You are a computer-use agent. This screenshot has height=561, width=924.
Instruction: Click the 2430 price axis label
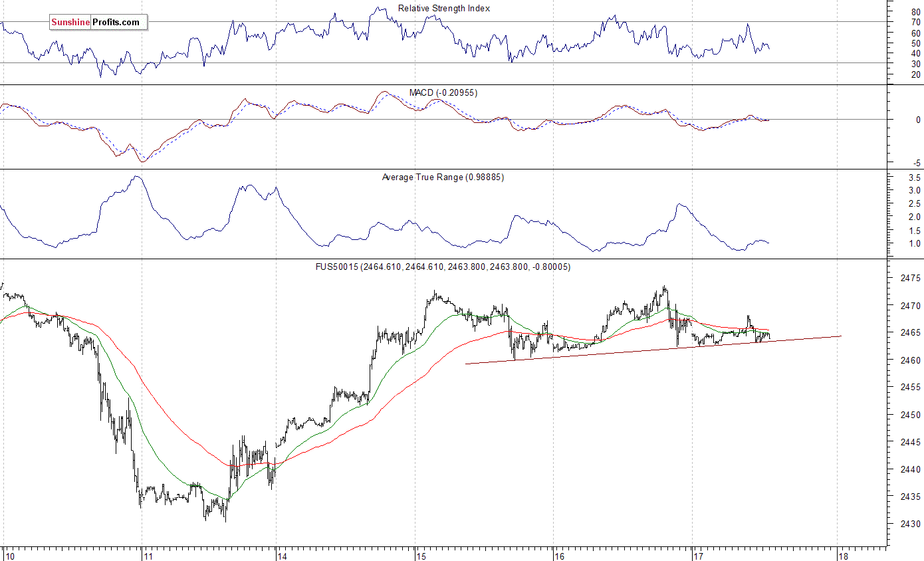(911, 524)
